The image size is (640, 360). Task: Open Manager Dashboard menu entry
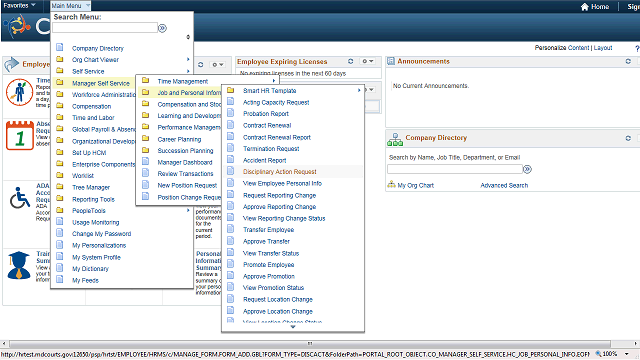pyautogui.click(x=184, y=162)
